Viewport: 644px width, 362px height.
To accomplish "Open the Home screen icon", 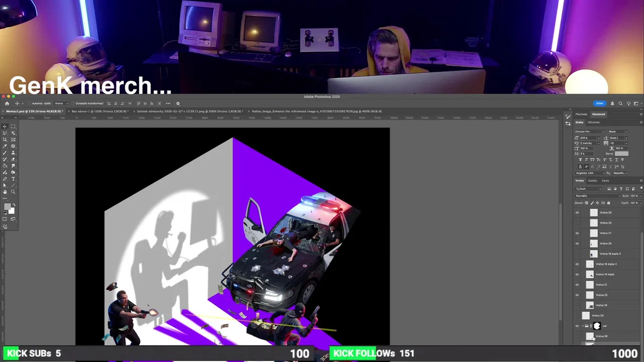I will point(7,104).
